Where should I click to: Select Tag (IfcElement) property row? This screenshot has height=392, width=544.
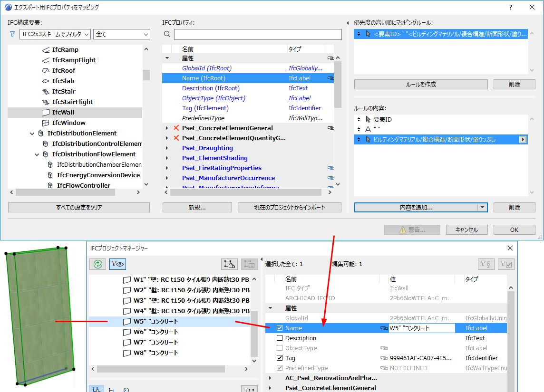pyautogui.click(x=248, y=108)
